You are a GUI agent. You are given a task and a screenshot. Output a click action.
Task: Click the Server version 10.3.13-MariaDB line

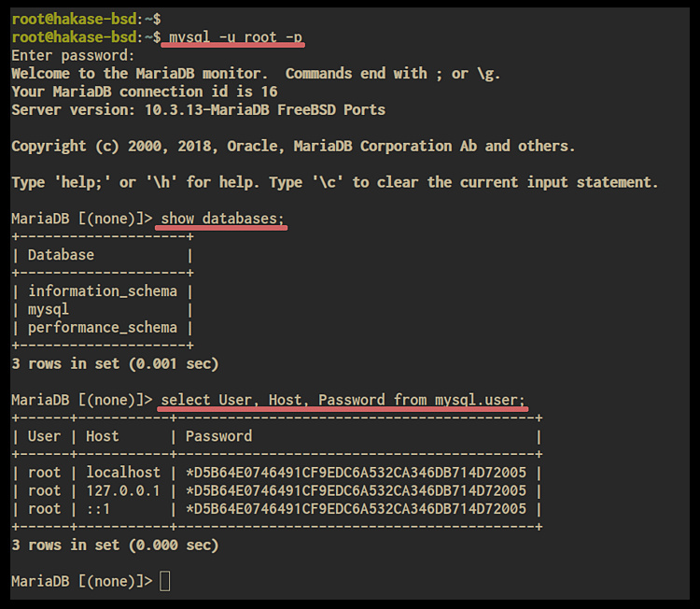pos(198,109)
